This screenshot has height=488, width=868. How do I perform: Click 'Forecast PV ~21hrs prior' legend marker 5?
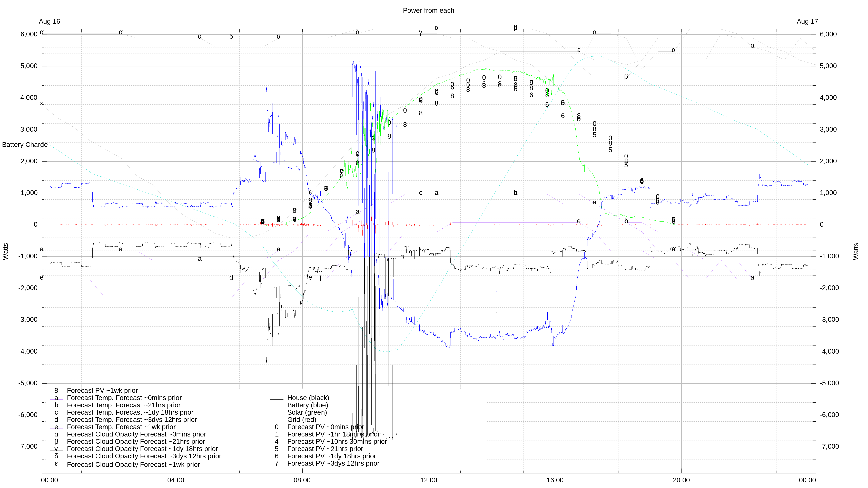pyautogui.click(x=277, y=449)
